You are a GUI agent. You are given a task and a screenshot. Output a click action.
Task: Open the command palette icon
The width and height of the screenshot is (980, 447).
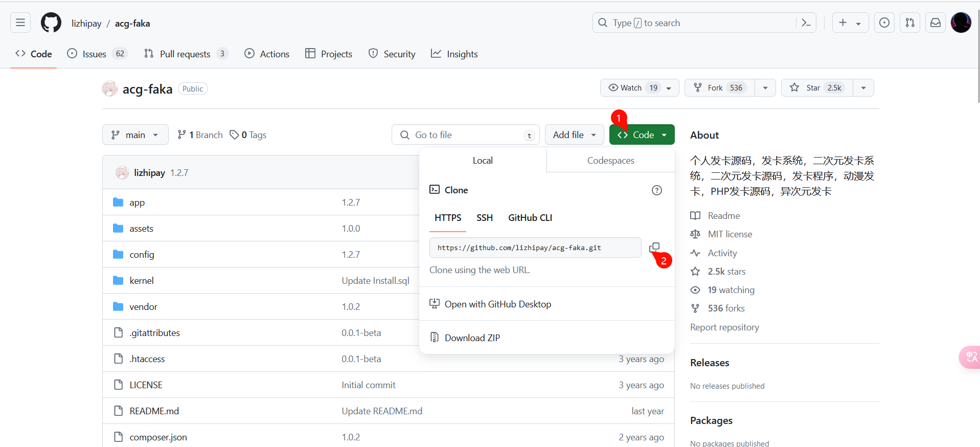806,23
